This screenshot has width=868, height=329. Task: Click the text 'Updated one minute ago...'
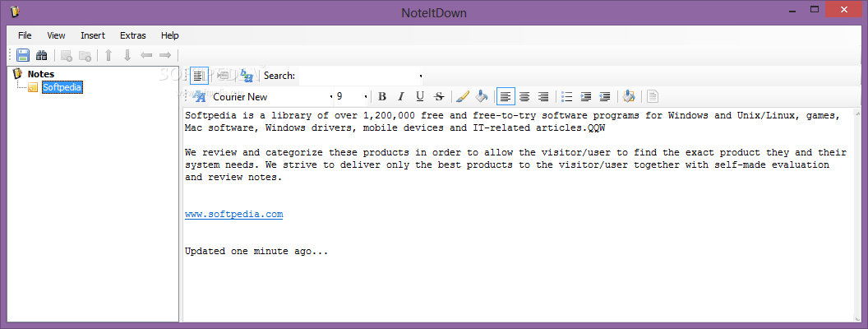(256, 251)
